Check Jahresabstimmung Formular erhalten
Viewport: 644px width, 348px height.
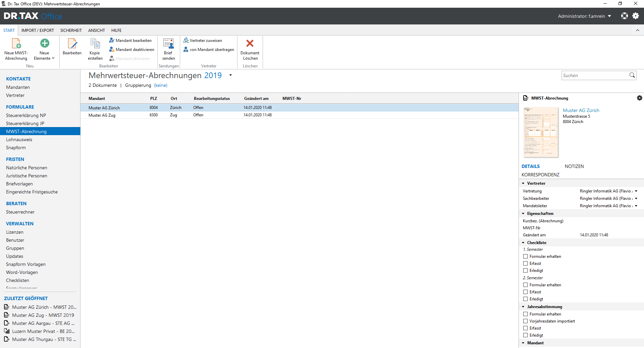point(526,314)
